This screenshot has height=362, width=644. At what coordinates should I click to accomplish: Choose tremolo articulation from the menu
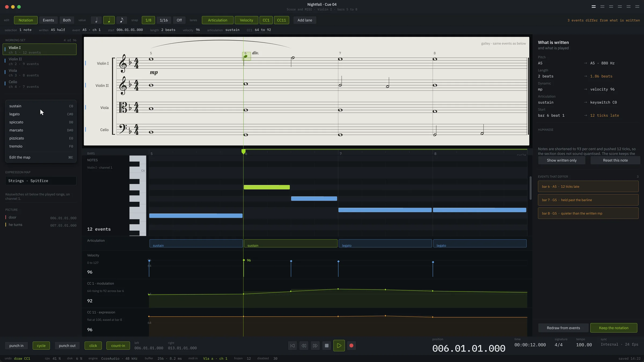point(41,146)
